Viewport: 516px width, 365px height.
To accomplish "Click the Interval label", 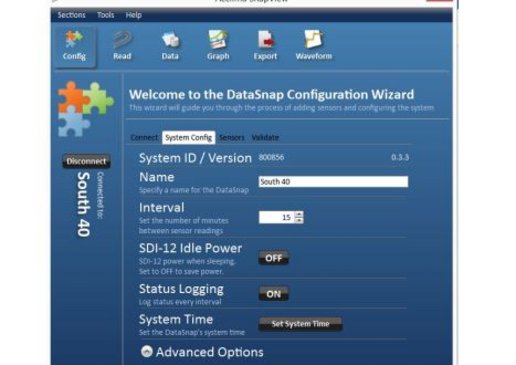I will pos(162,208).
